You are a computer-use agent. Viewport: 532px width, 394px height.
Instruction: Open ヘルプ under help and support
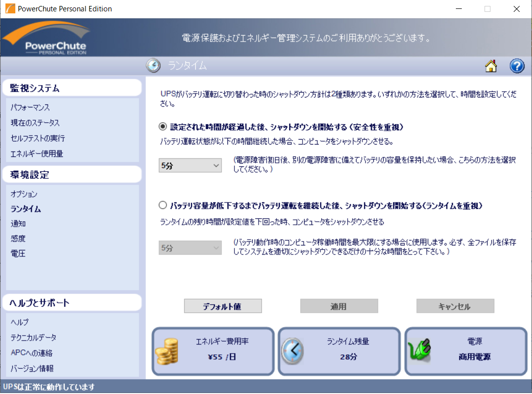pyautogui.click(x=20, y=322)
